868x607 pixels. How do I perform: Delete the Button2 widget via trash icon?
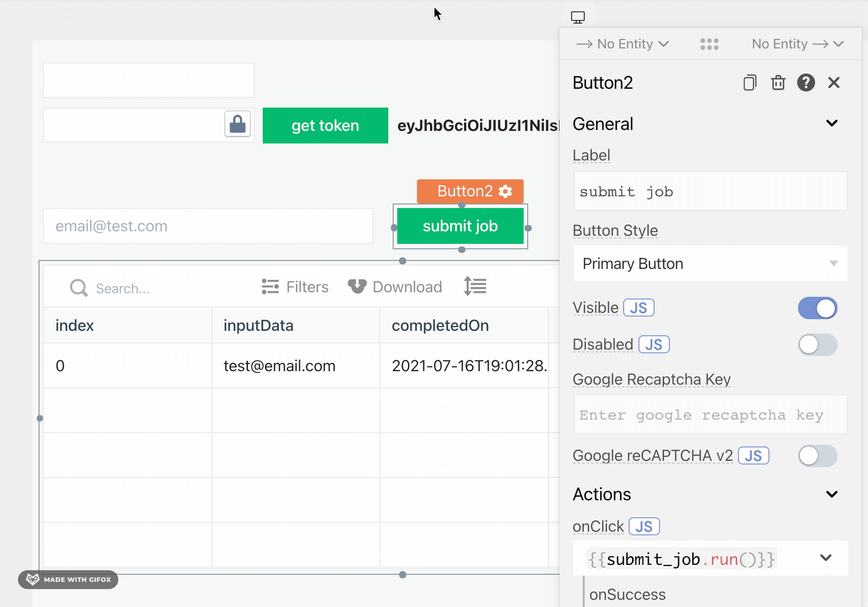pyautogui.click(x=778, y=83)
